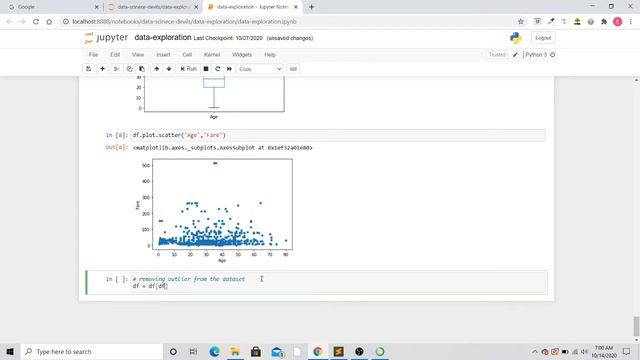This screenshot has height=360, width=640.
Task: Run the current cell
Action: 189,69
